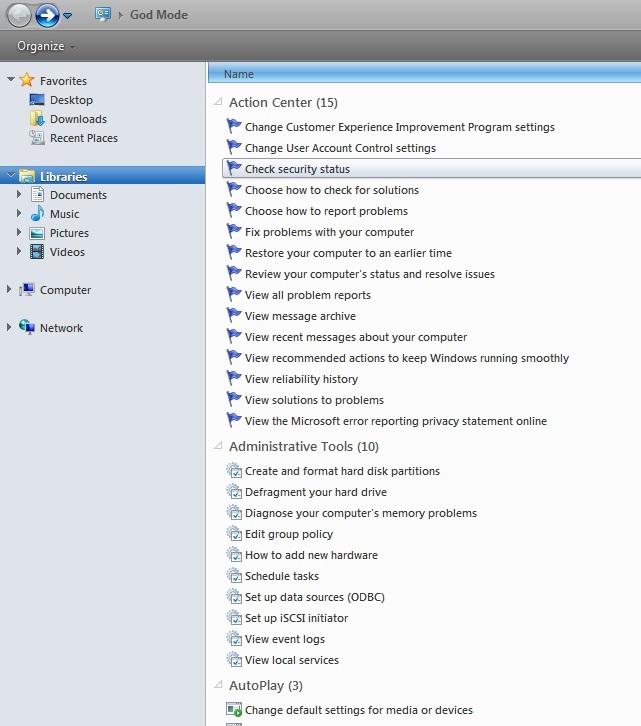The height and width of the screenshot is (726, 641).
Task: Select Recent Places label in Favorites
Action: [84, 138]
